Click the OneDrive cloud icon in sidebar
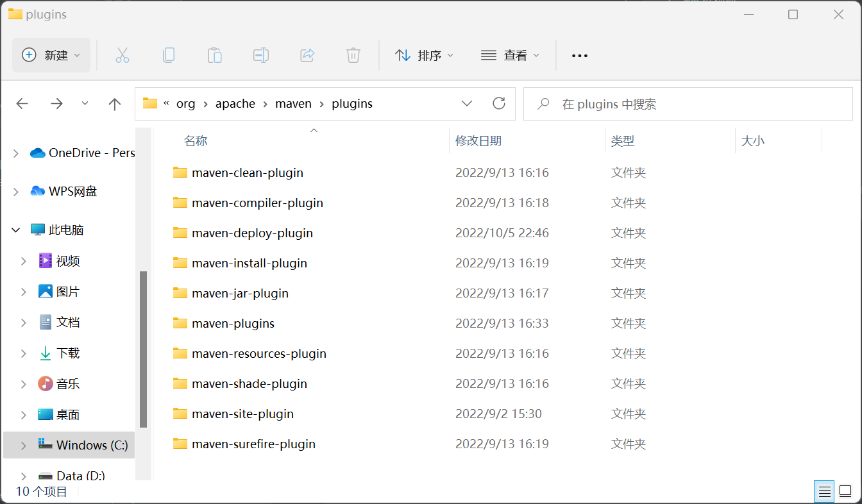Image resolution: width=862 pixels, height=504 pixels. (38, 153)
